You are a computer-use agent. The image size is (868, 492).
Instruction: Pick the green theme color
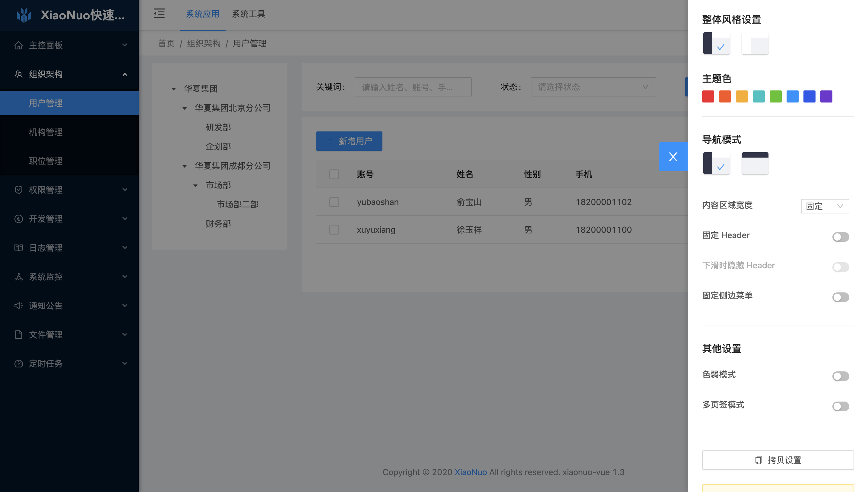click(776, 96)
